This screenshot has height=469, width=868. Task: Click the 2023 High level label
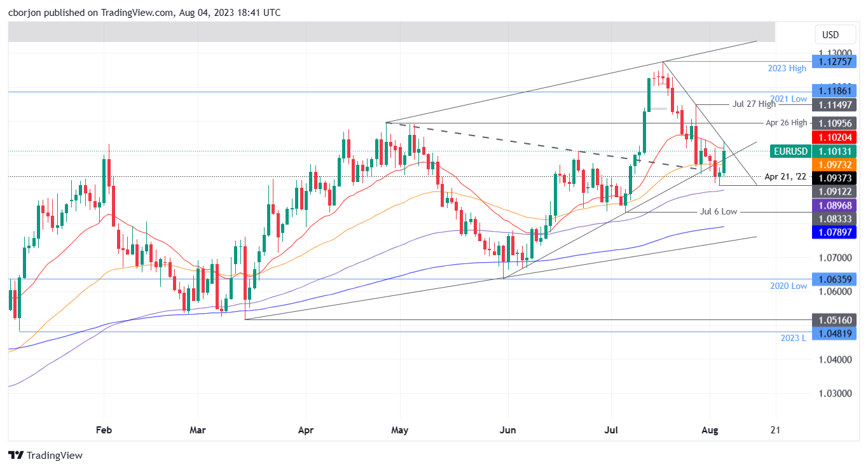[x=789, y=68]
